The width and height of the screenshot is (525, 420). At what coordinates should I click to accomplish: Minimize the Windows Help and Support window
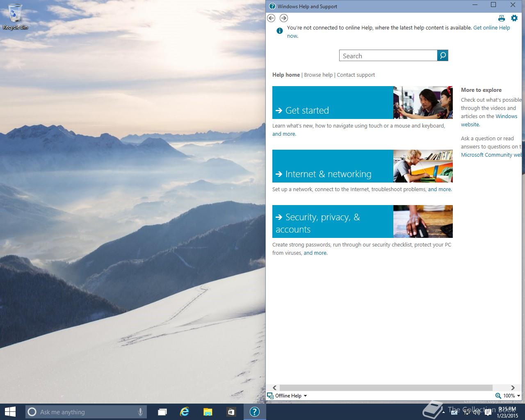(475, 5)
